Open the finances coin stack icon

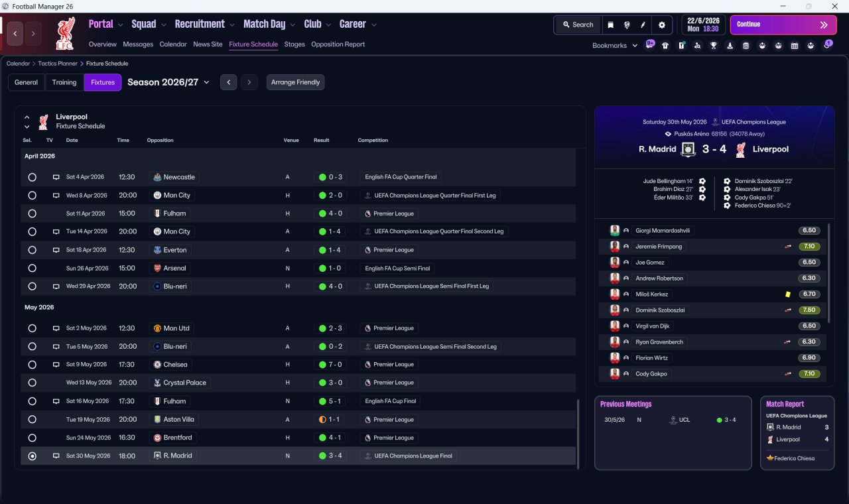coord(746,45)
